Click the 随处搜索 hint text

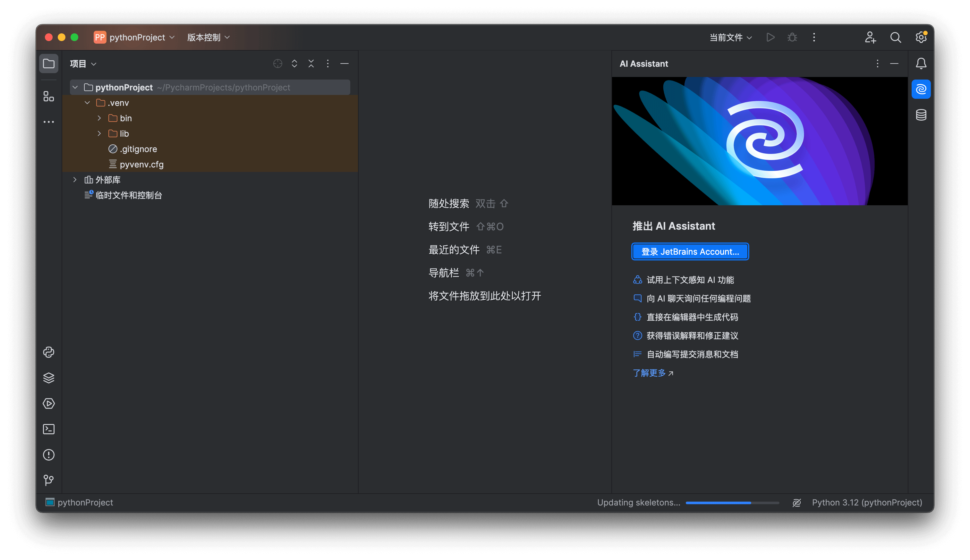(x=449, y=203)
